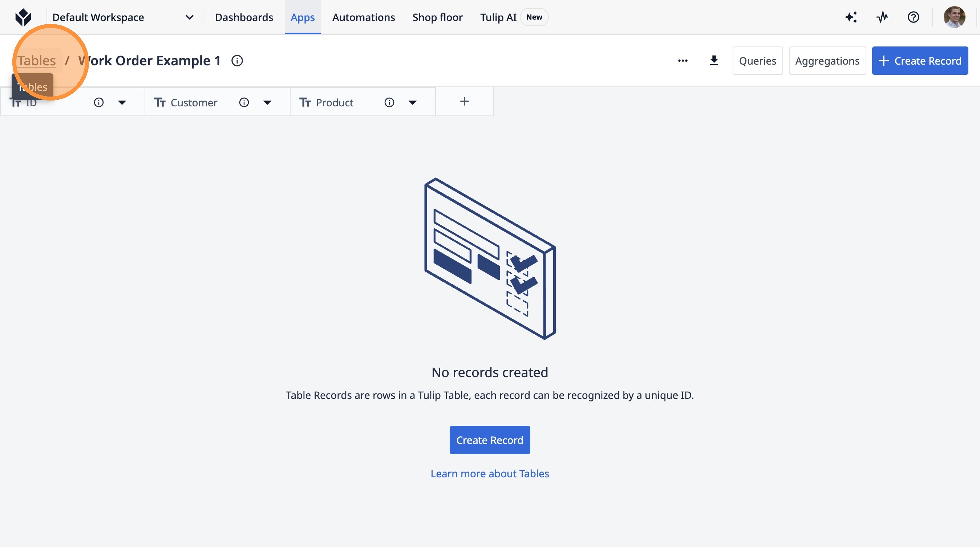Click the Tulip logo home icon

coord(23,17)
